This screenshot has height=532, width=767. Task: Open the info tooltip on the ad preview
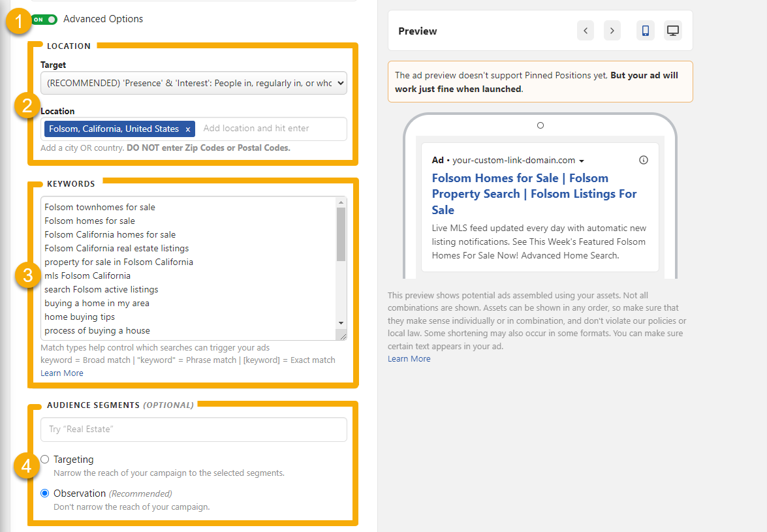click(x=643, y=159)
